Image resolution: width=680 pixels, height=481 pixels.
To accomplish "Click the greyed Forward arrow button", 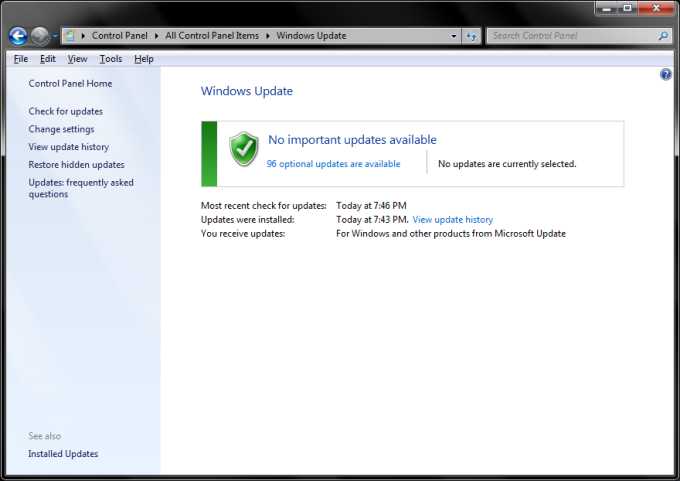I will pos(40,36).
